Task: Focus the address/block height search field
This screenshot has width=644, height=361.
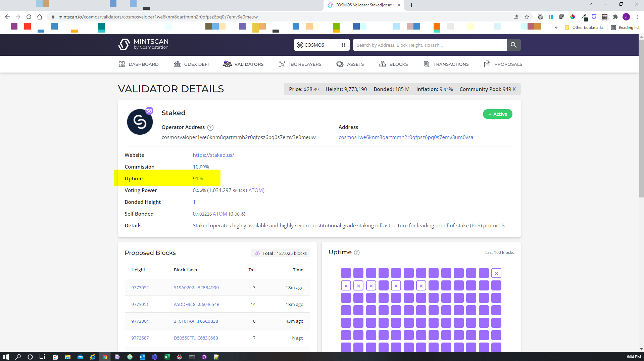Action: tap(430, 45)
